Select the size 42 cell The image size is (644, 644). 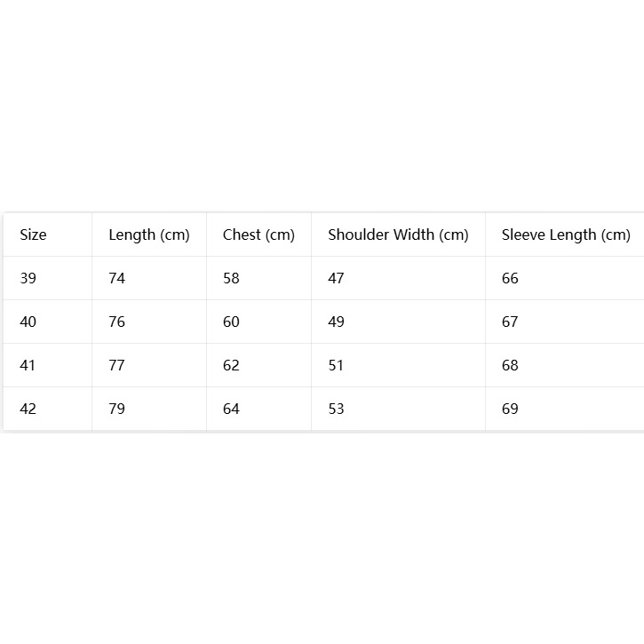point(48,409)
